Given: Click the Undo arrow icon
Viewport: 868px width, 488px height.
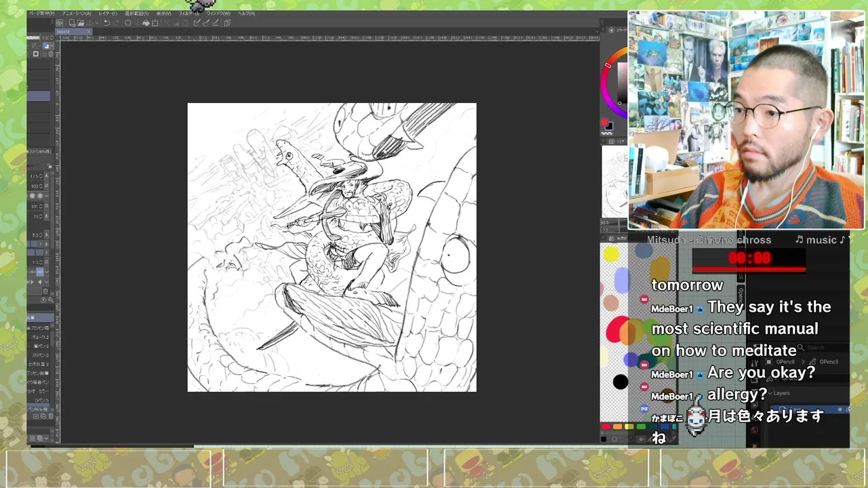Looking at the screenshot, I should coord(107,23).
